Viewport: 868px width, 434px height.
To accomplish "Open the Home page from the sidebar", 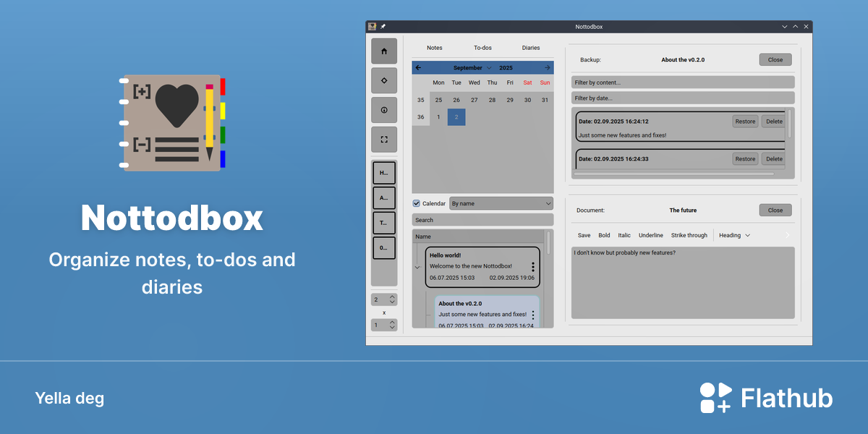I will 384,51.
